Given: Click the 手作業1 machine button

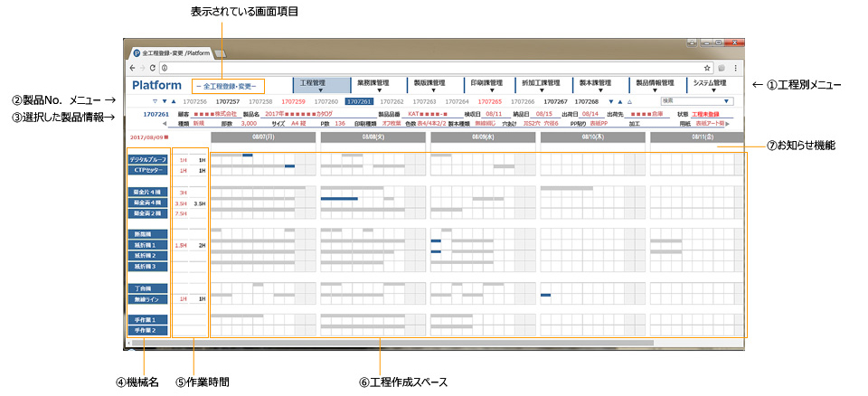Looking at the screenshot, I should tap(147, 320).
